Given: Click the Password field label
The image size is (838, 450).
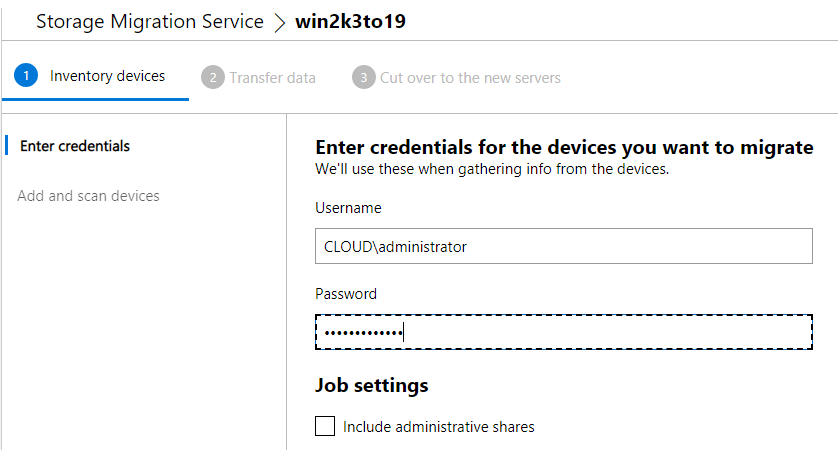Looking at the screenshot, I should click(x=346, y=294).
